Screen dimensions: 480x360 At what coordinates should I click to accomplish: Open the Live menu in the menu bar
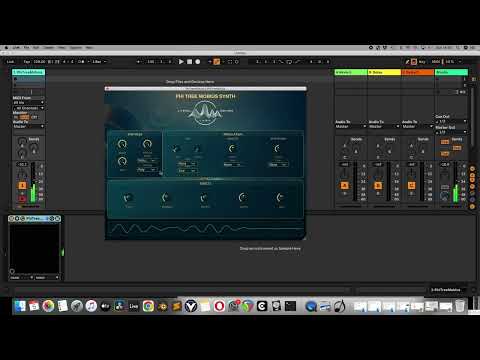tap(16, 48)
